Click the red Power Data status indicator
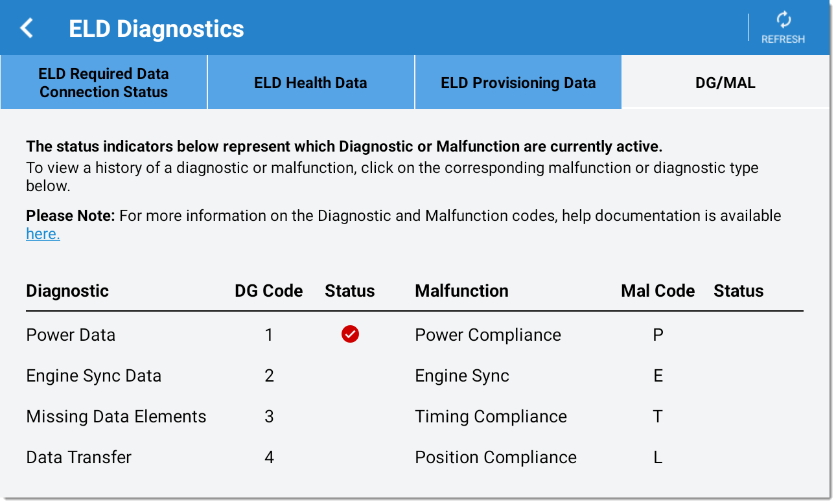836x504 pixels. tap(350, 334)
